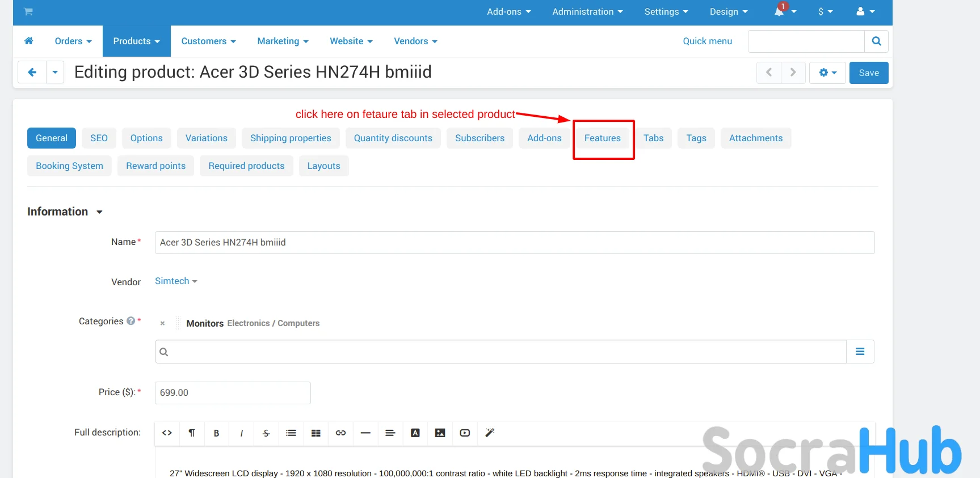Click the search magnifier button
The height and width of the screenshot is (478, 980).
coord(876,41)
